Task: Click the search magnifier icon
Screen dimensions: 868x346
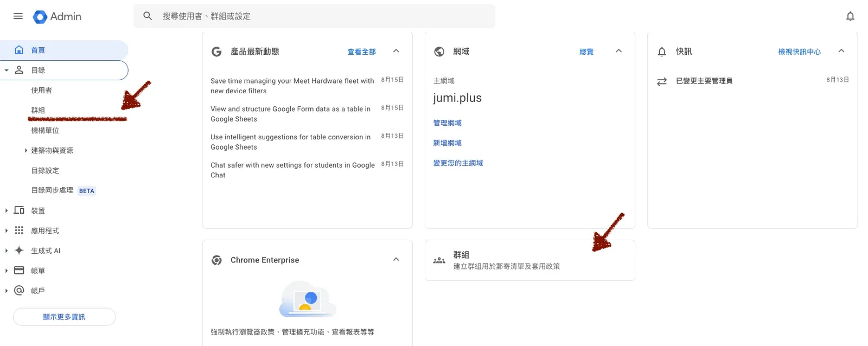Action: click(x=148, y=16)
